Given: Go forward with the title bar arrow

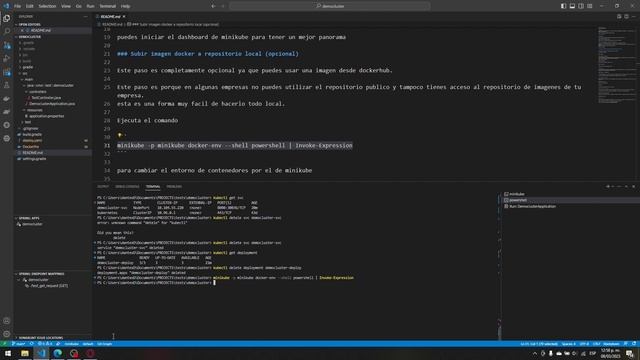Looking at the screenshot, I should [x=223, y=6].
